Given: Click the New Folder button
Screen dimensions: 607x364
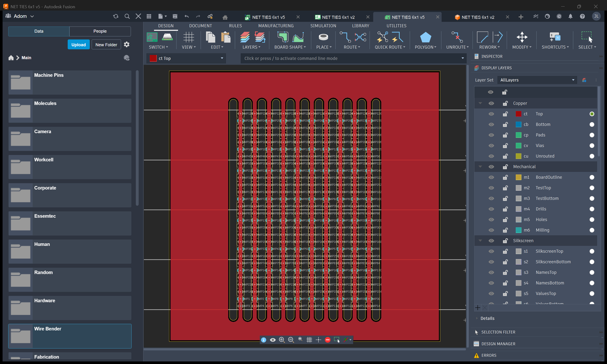Looking at the screenshot, I should click(106, 44).
